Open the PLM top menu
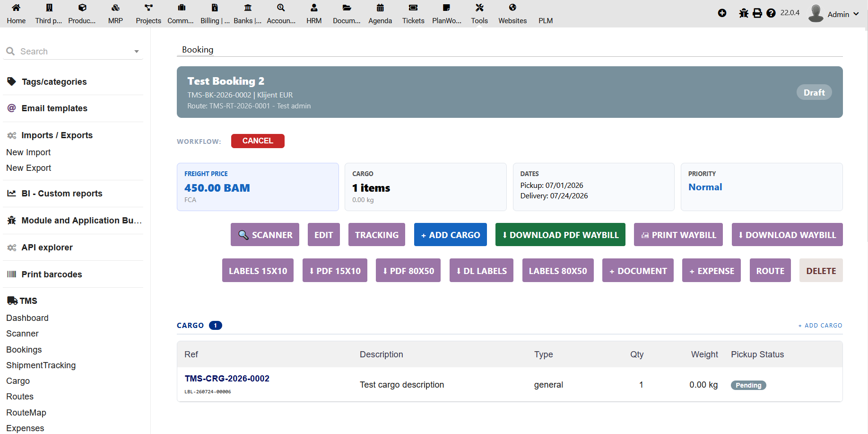 pyautogui.click(x=546, y=21)
